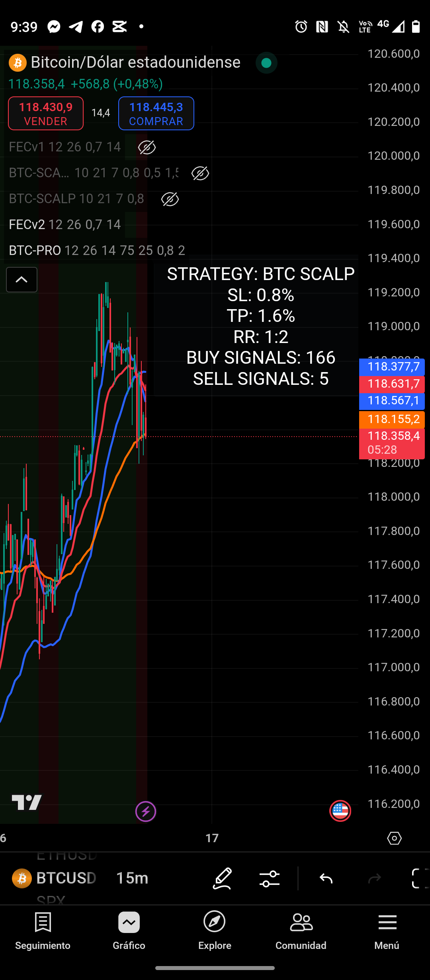Tap the battery status icon
Screen dimensions: 430x980
[x=416, y=26]
